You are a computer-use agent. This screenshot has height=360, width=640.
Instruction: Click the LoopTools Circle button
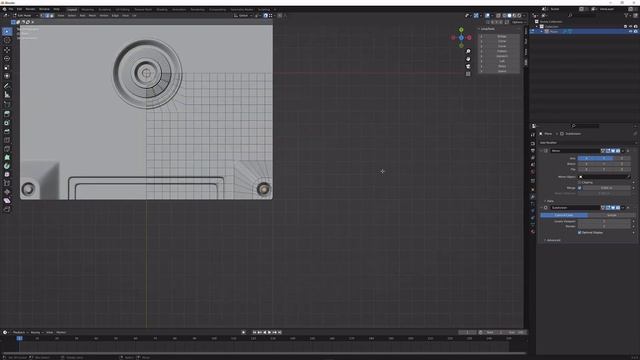click(x=502, y=41)
